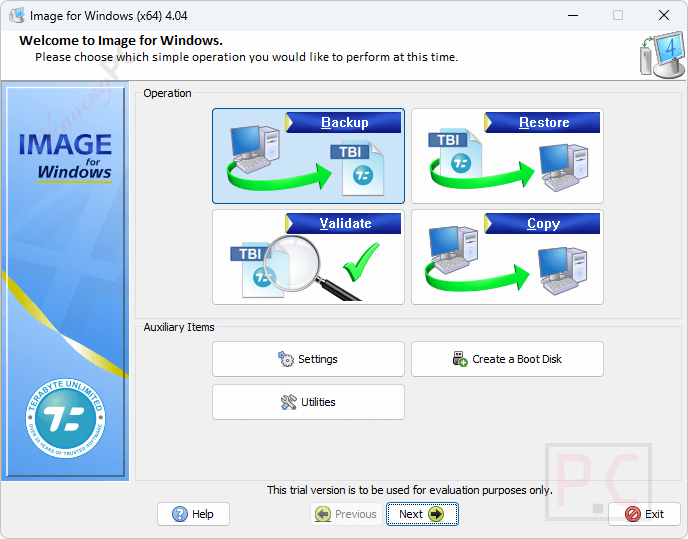Click the Restore blue label banner
688x539 pixels.
coord(542,122)
